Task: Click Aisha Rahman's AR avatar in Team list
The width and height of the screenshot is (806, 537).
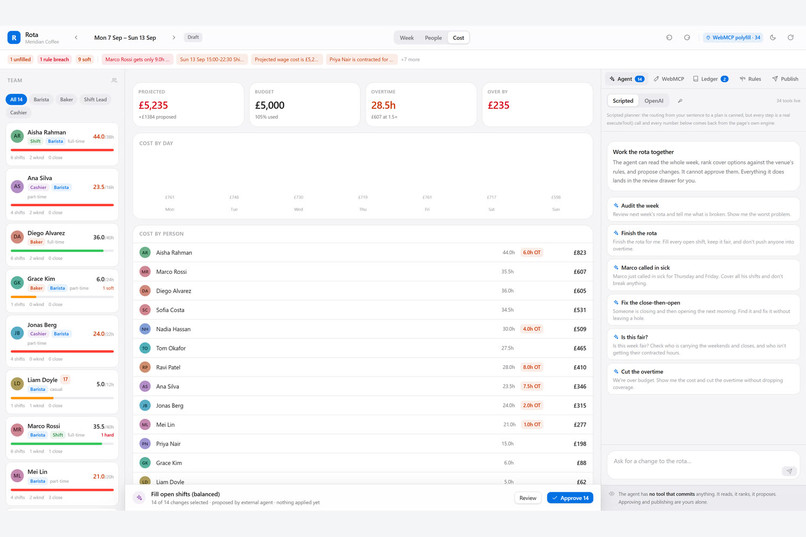Action: click(x=17, y=136)
